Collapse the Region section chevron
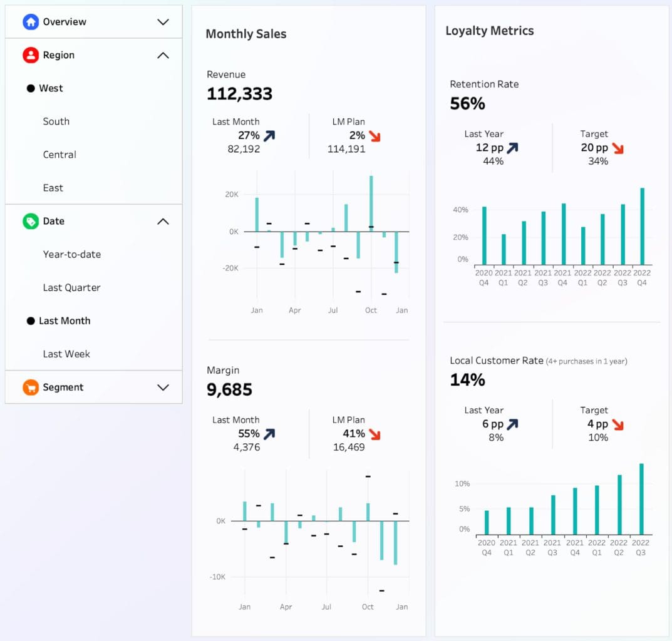 click(163, 55)
